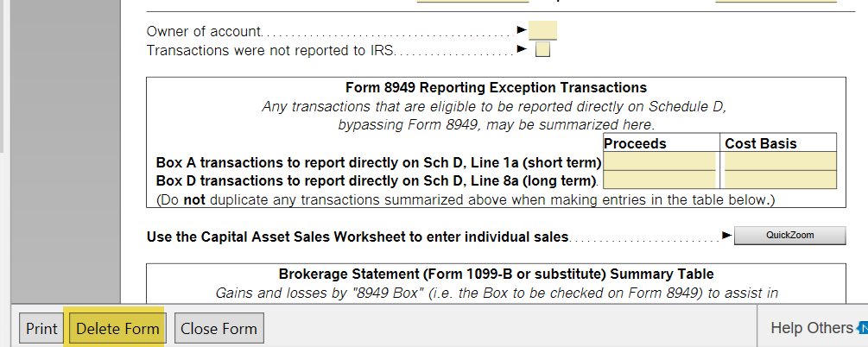Image resolution: width=868 pixels, height=347 pixels.
Task: Print the current form
Action: click(x=41, y=329)
